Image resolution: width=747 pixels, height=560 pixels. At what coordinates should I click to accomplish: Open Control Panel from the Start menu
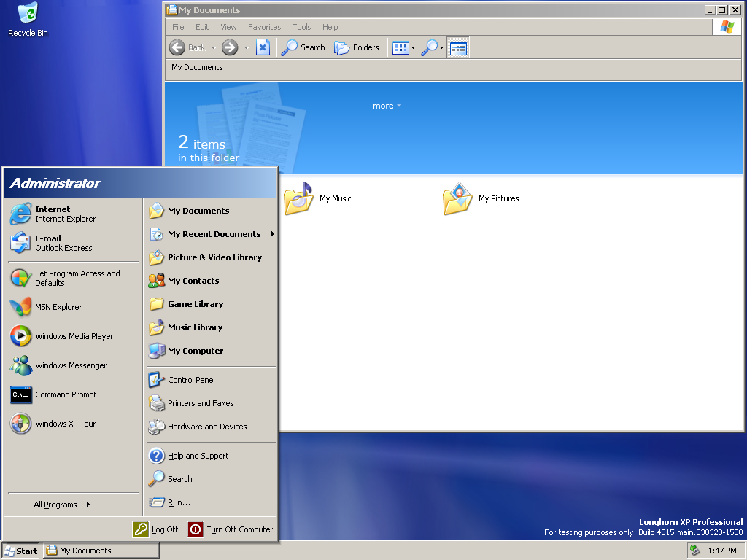pyautogui.click(x=190, y=380)
